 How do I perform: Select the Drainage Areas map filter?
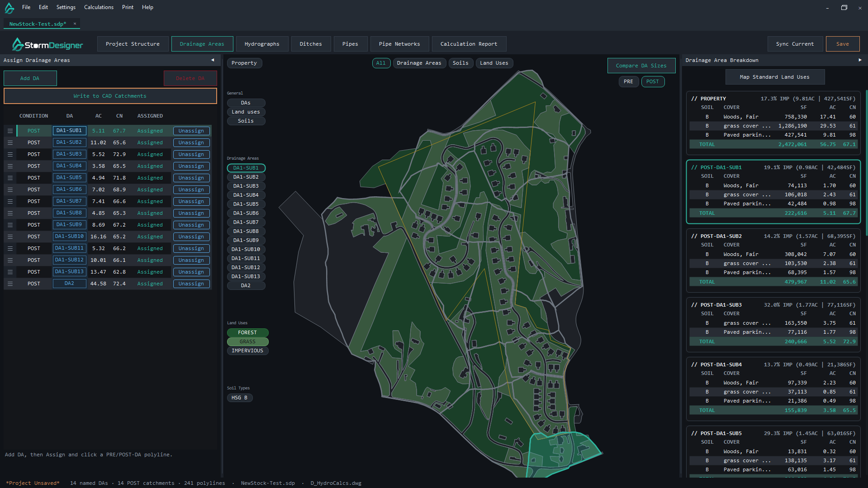click(419, 63)
